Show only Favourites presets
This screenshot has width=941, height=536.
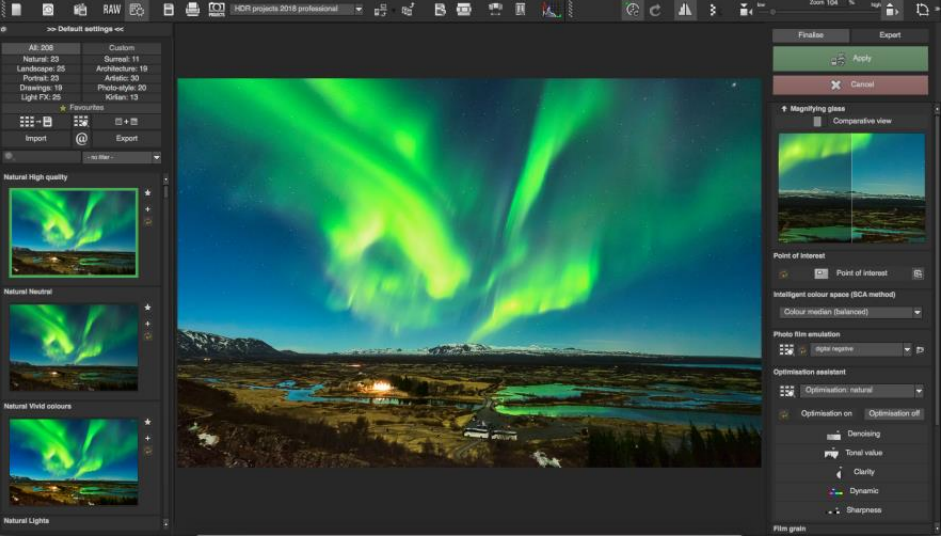(81, 108)
